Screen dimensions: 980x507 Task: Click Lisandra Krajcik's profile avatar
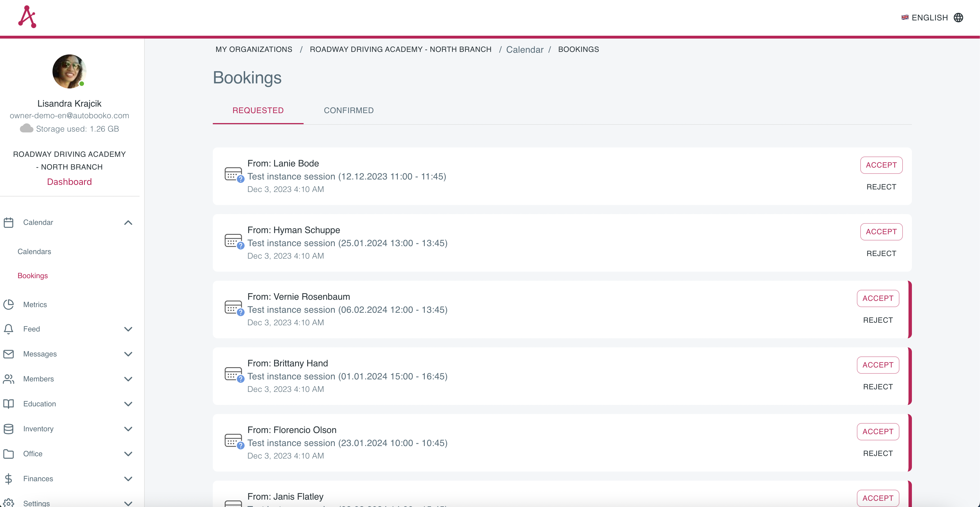click(69, 71)
